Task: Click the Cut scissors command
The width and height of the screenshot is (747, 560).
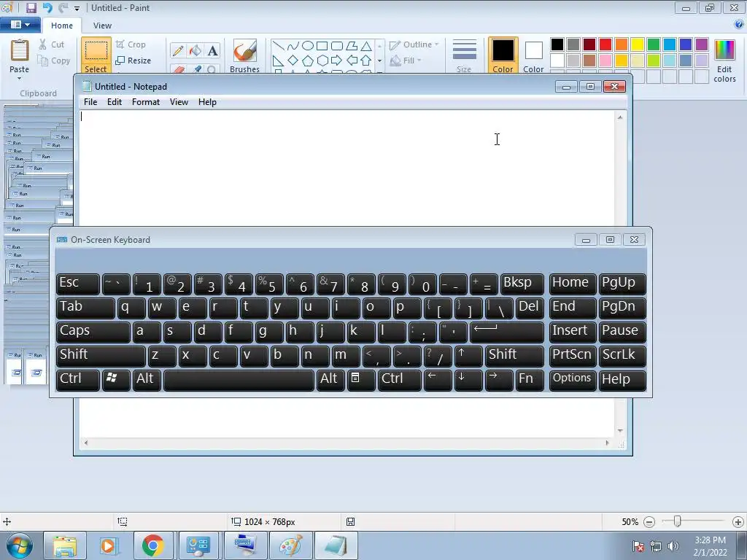Action: pyautogui.click(x=52, y=44)
